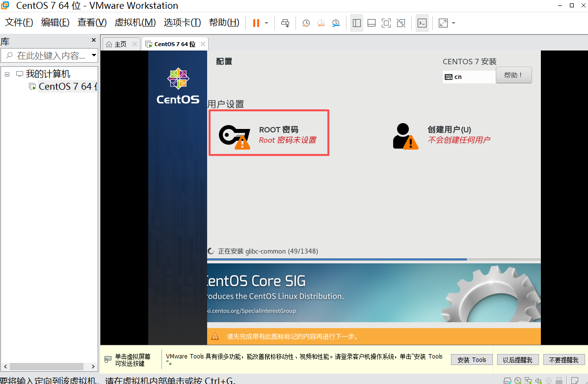Open the 编辑(E) menu
This screenshot has width=588, height=384.
click(x=55, y=23)
